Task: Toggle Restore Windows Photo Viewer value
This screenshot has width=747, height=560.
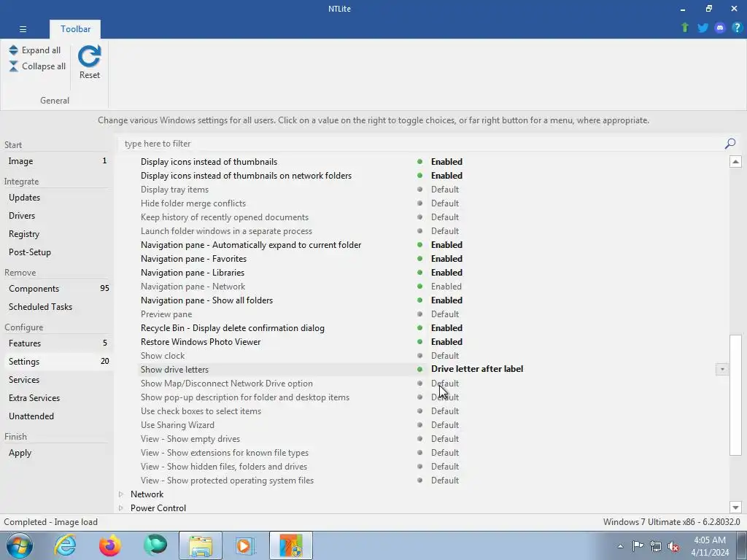Action: point(446,342)
